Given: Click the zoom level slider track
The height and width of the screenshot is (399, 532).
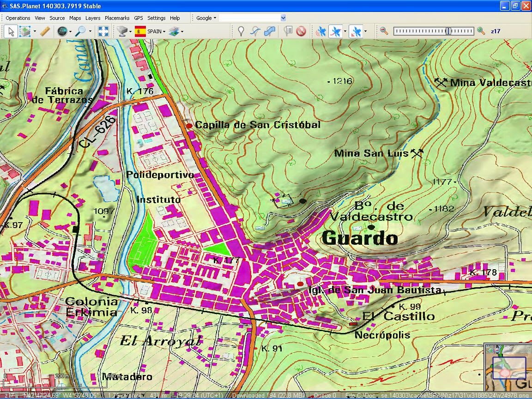Looking at the screenshot, I should (x=433, y=31).
